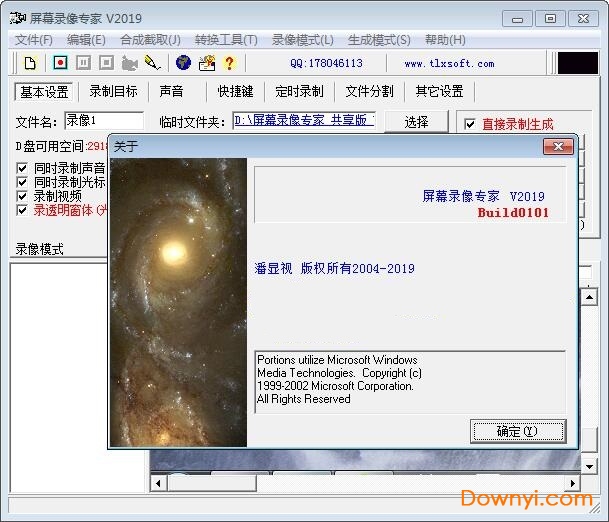Click the video camera toolbar icon
Screen dimensions: 609x522
pyautogui.click(x=129, y=63)
